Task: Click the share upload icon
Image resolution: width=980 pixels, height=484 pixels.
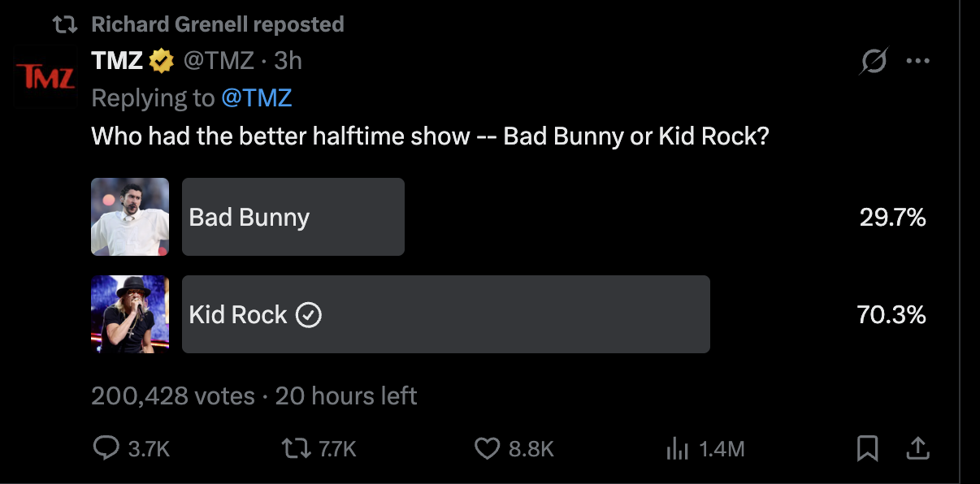Action: 917,447
